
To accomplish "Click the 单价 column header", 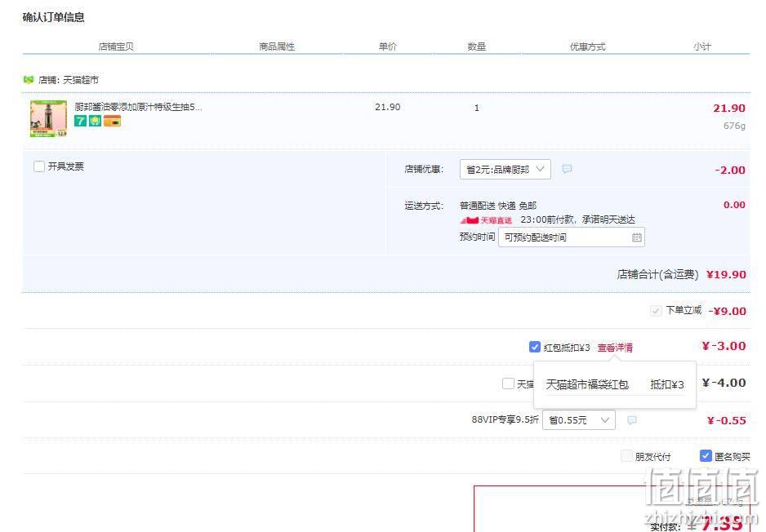I will 388,47.
